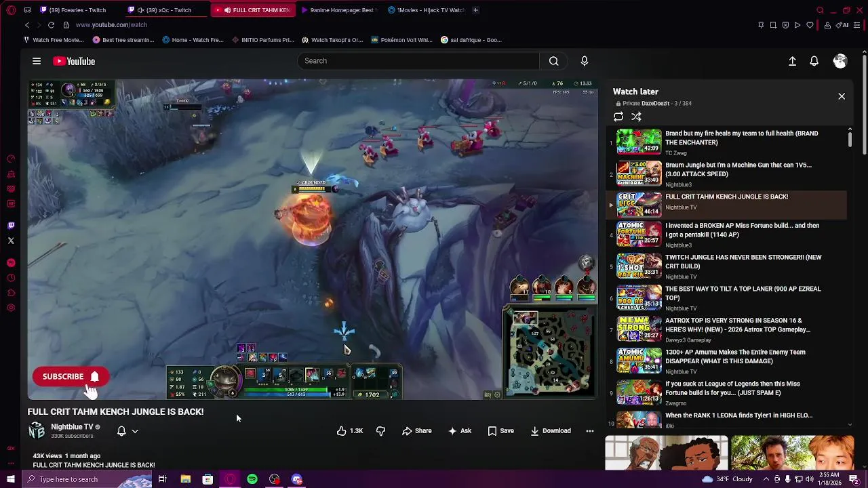Close the Watch later playlist panel
The width and height of the screenshot is (868, 488).
(842, 96)
